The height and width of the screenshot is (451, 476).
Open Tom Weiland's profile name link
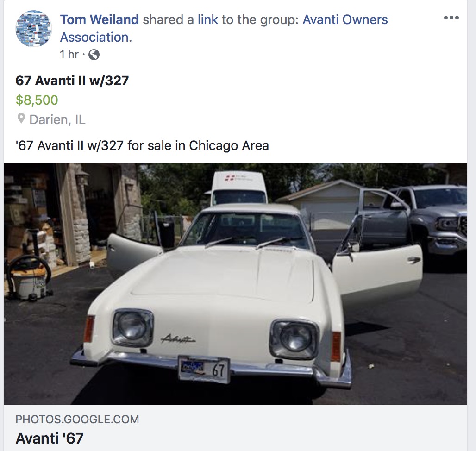pos(99,20)
